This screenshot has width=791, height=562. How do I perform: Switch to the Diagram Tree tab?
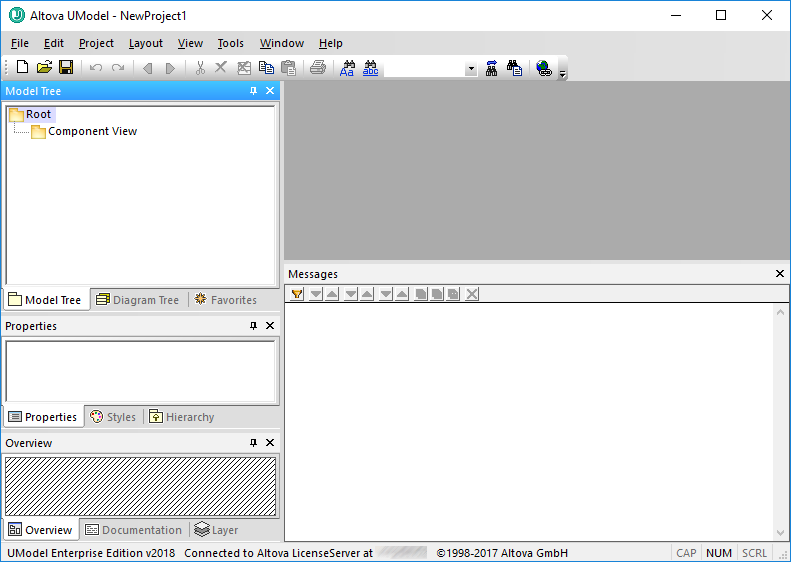pyautogui.click(x=137, y=300)
